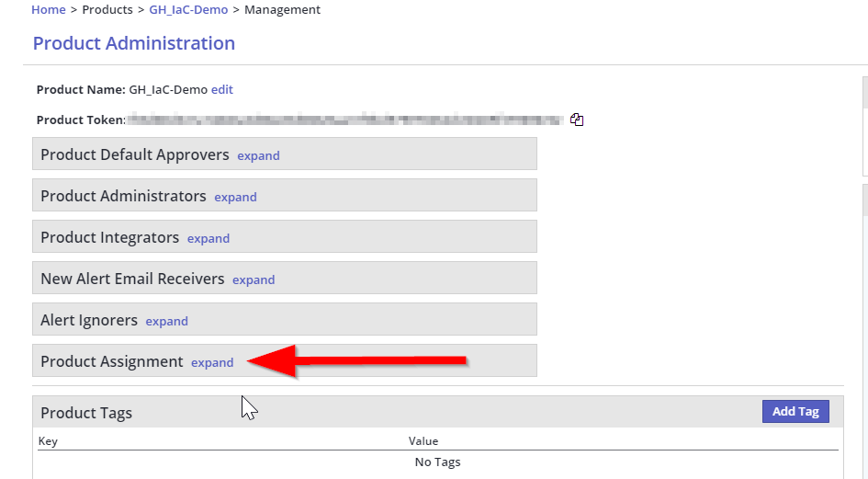Click the Product Name label

[x=80, y=90]
